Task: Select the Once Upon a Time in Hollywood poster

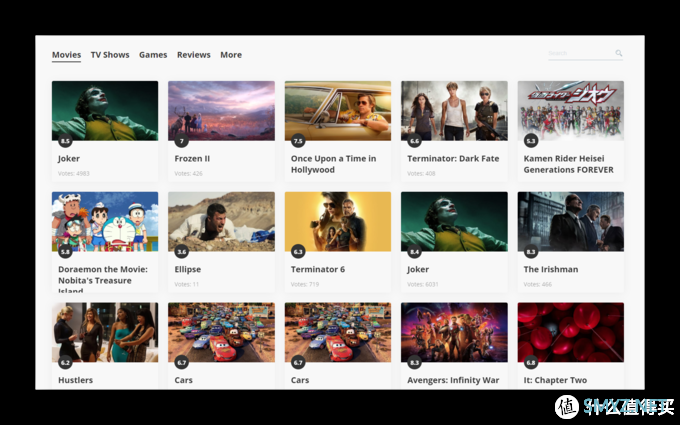Action: point(338,111)
